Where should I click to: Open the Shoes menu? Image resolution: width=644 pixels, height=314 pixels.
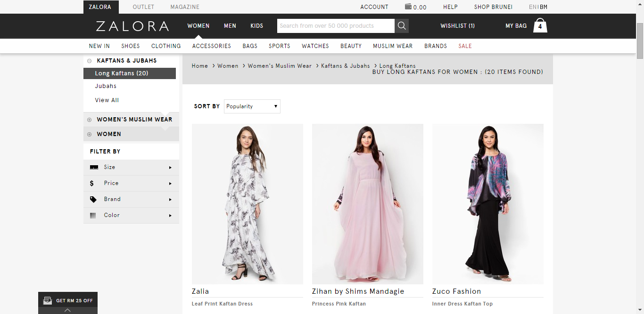(x=131, y=46)
